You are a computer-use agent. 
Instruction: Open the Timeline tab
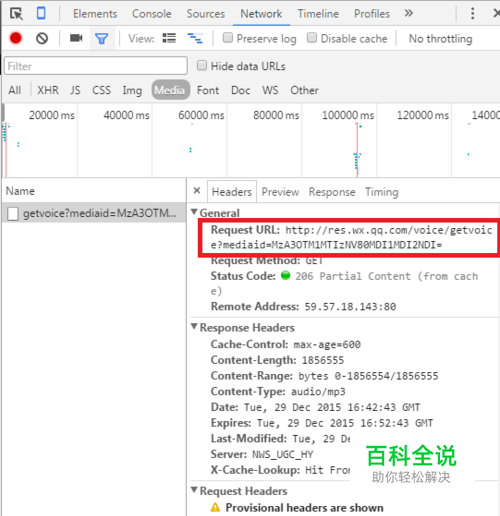tap(318, 14)
